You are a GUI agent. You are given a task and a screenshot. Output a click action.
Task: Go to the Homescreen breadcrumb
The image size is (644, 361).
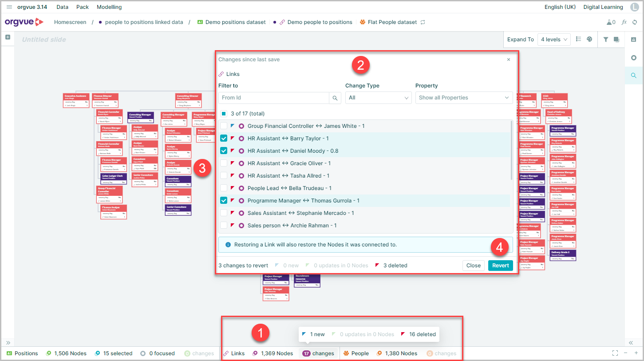(x=70, y=22)
